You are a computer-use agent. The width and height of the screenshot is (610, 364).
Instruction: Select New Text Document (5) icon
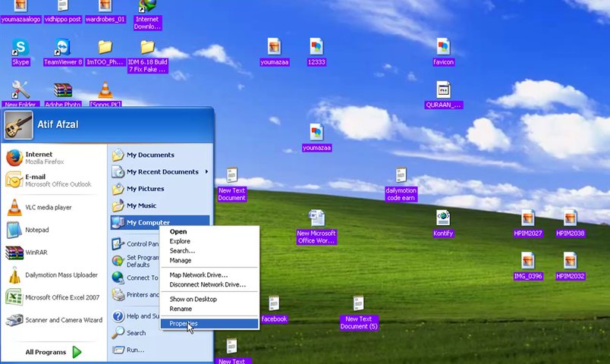[x=359, y=303]
